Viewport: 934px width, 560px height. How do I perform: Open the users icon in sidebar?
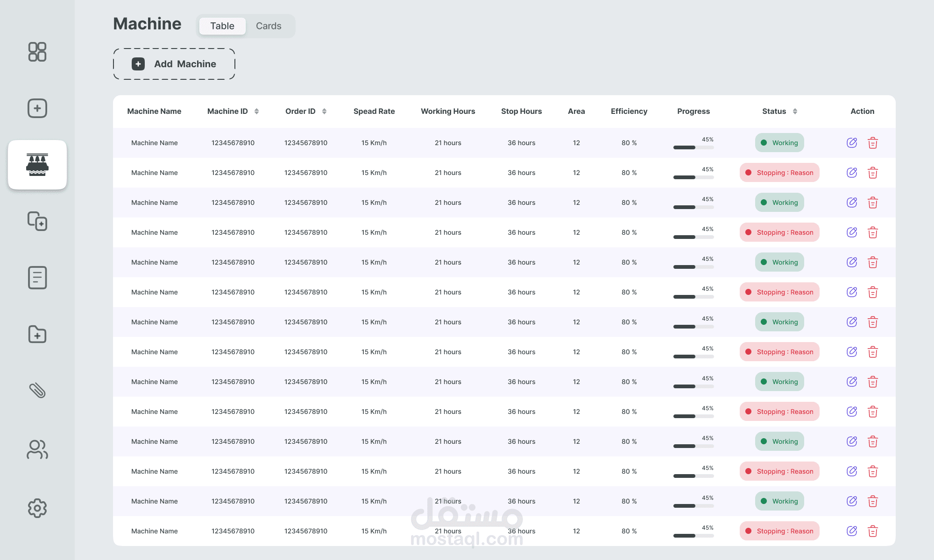[x=37, y=449]
